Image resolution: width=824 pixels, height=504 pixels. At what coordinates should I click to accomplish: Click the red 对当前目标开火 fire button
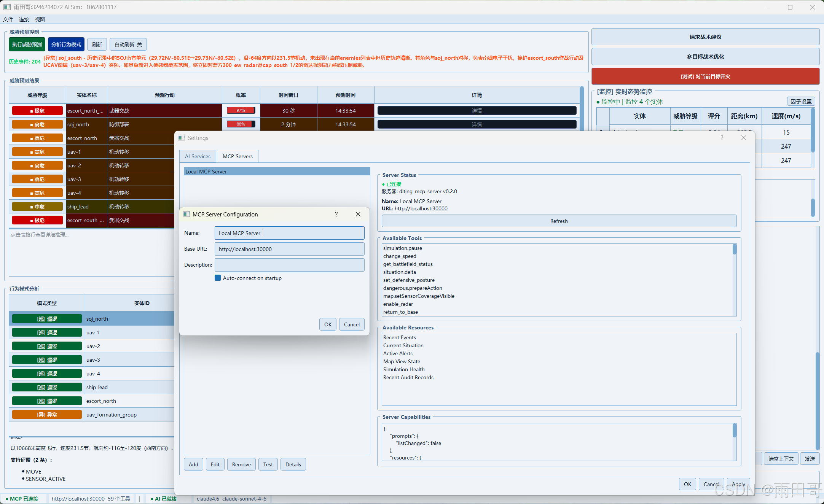[x=705, y=76]
